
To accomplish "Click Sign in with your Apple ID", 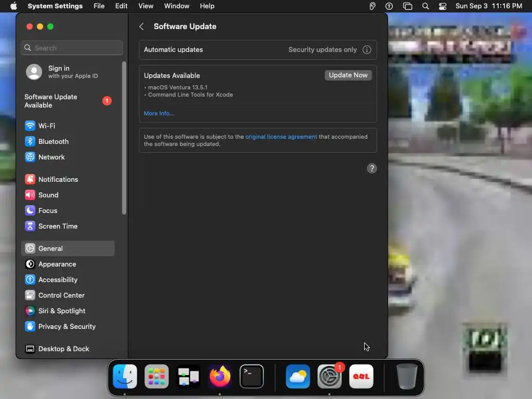I will (68, 72).
